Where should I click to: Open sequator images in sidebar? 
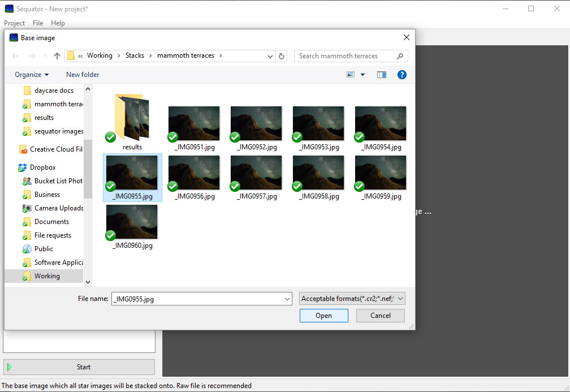[x=53, y=131]
